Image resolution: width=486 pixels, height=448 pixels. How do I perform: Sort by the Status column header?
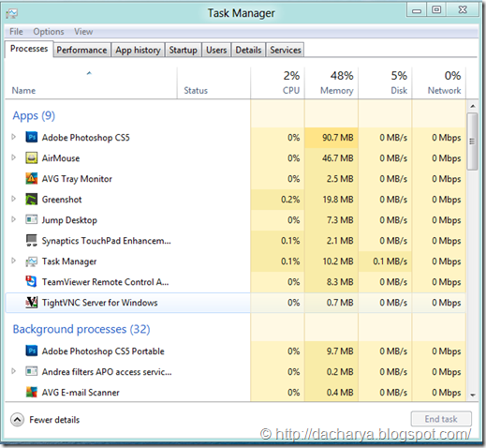click(x=214, y=83)
